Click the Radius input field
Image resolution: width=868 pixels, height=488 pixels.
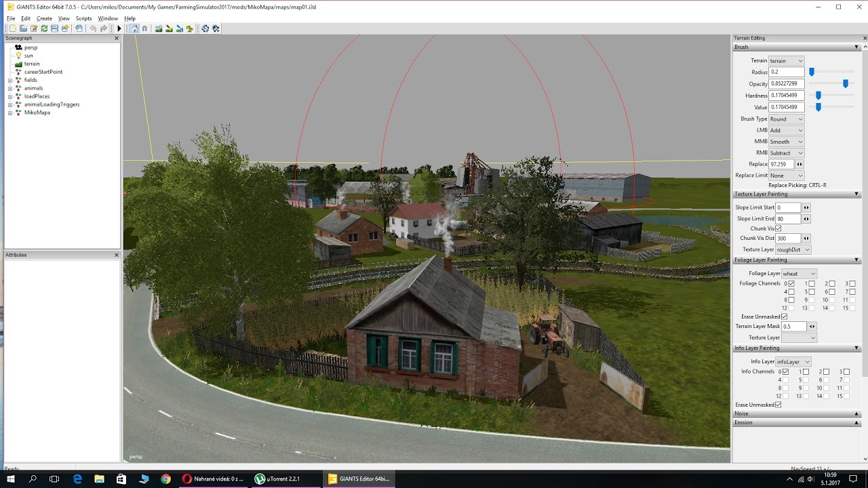pos(786,72)
